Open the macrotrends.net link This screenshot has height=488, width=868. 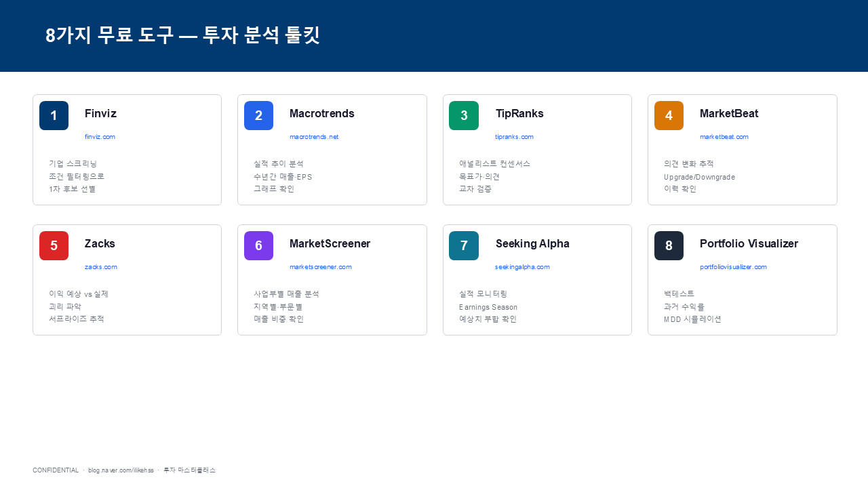[x=314, y=137]
